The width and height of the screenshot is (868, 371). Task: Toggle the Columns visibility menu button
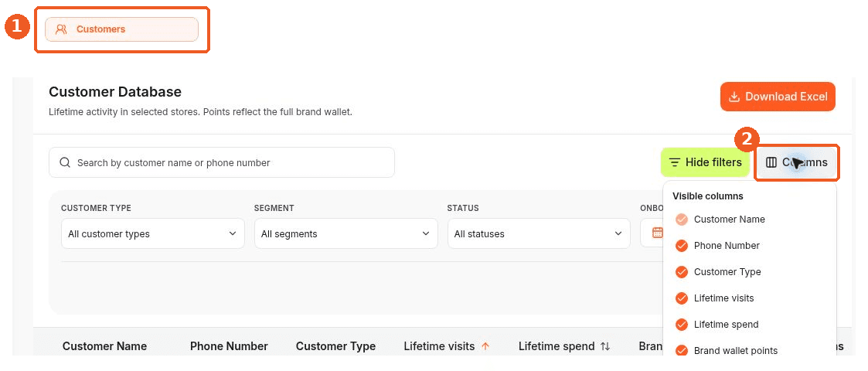tap(797, 162)
